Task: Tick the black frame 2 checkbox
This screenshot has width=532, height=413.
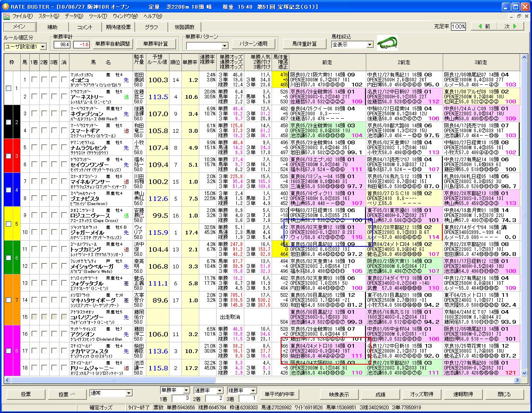Action: point(9,122)
